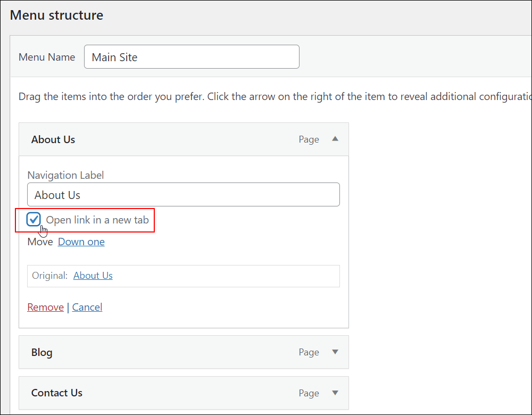The height and width of the screenshot is (415, 532).
Task: Select the About Us menu item title
Action: 53,139
